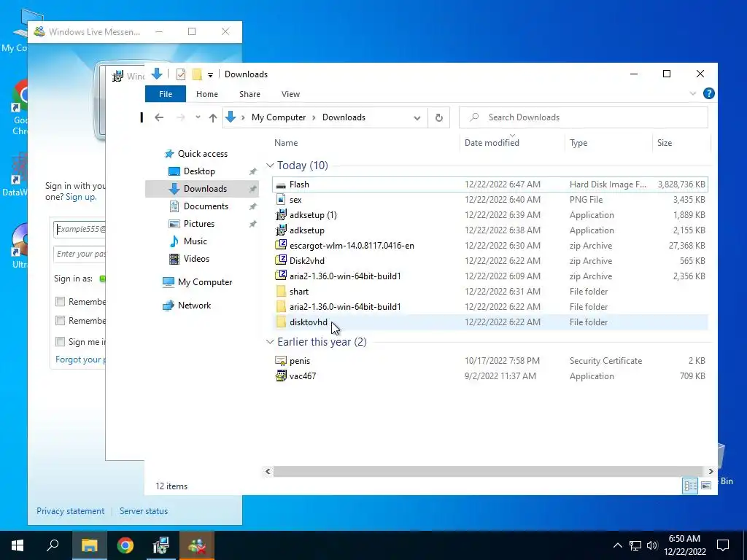The height and width of the screenshot is (560, 747).
Task: Switch to Details view layout icon
Action: (x=690, y=485)
